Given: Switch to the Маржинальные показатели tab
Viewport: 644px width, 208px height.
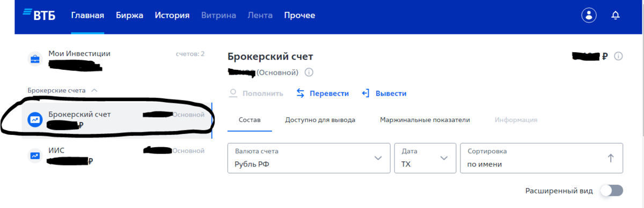Looking at the screenshot, I should click(x=425, y=120).
